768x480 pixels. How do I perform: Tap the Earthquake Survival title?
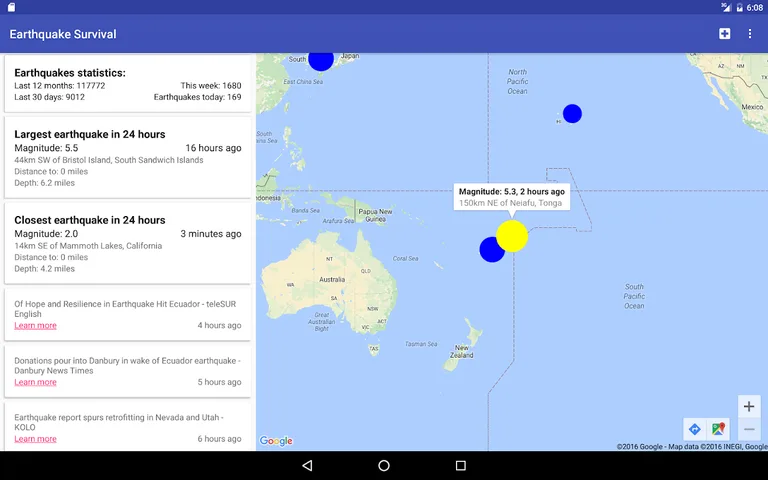click(63, 34)
